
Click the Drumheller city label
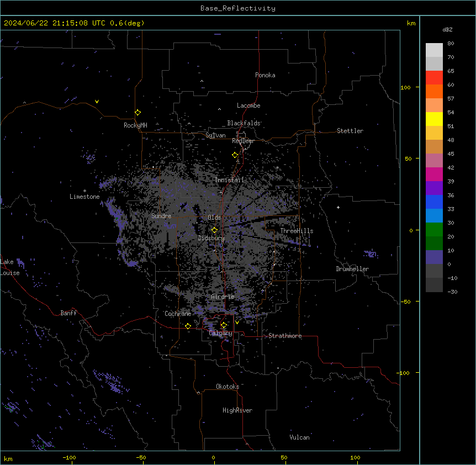352,269
